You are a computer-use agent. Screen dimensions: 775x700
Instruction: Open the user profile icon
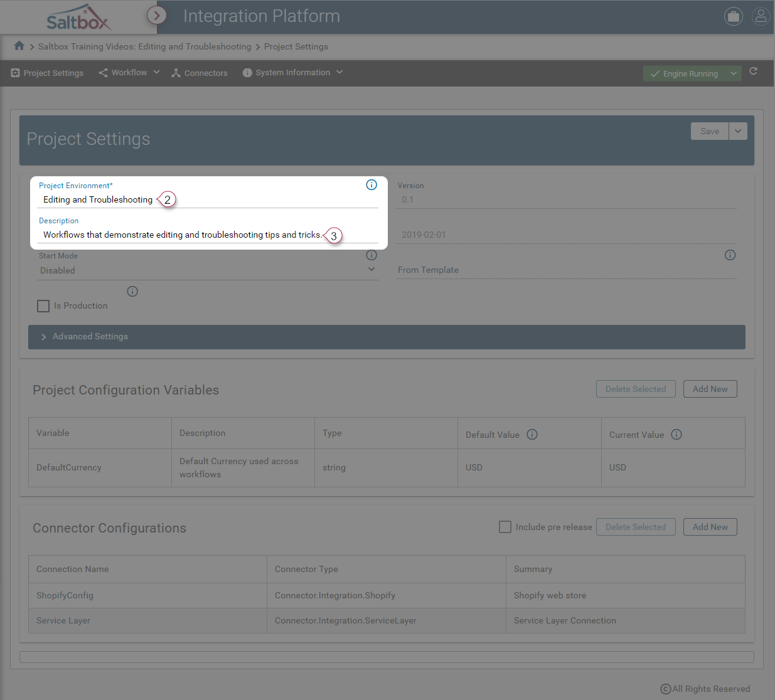tap(761, 16)
